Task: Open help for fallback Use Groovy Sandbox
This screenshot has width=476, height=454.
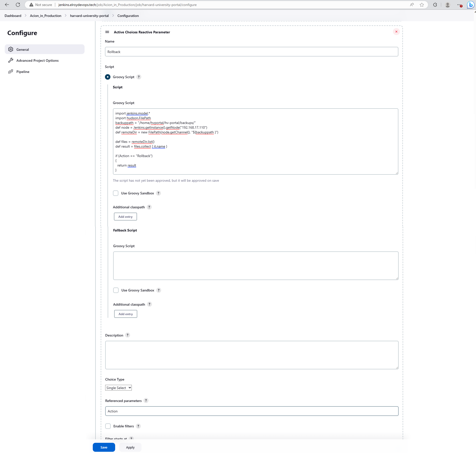Action: click(x=159, y=290)
